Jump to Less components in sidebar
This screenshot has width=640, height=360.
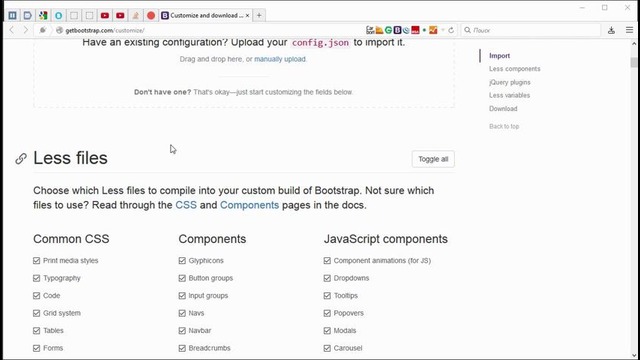[x=515, y=69]
